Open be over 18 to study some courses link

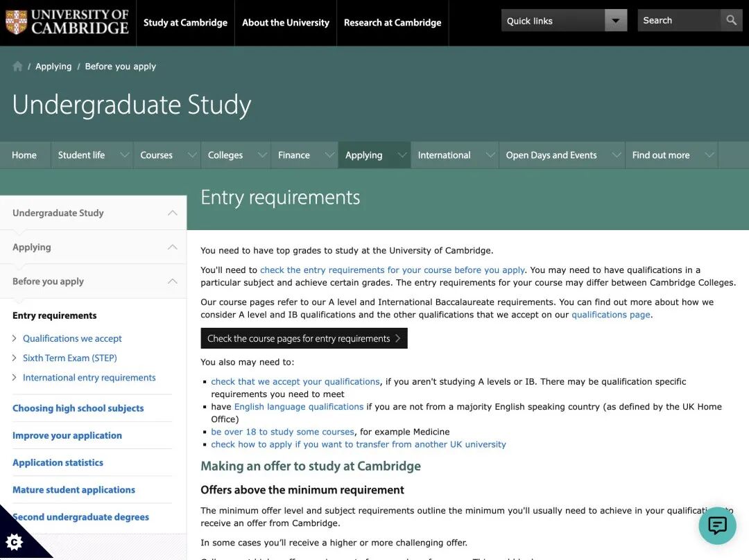(283, 432)
